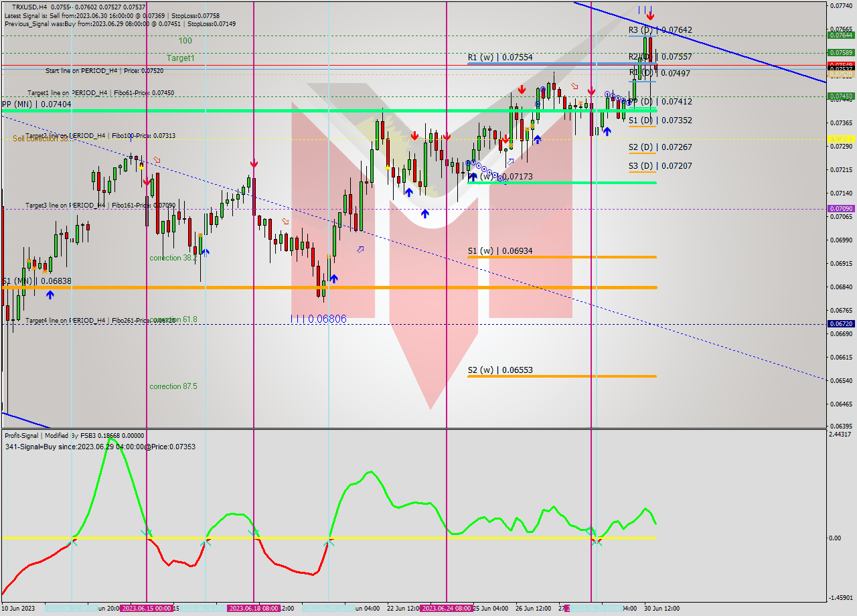Click the Target3 line Fibo161 label

[x=100, y=206]
